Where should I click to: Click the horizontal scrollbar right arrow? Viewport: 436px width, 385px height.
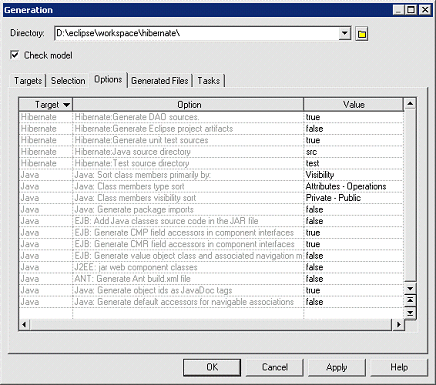coord(398,324)
